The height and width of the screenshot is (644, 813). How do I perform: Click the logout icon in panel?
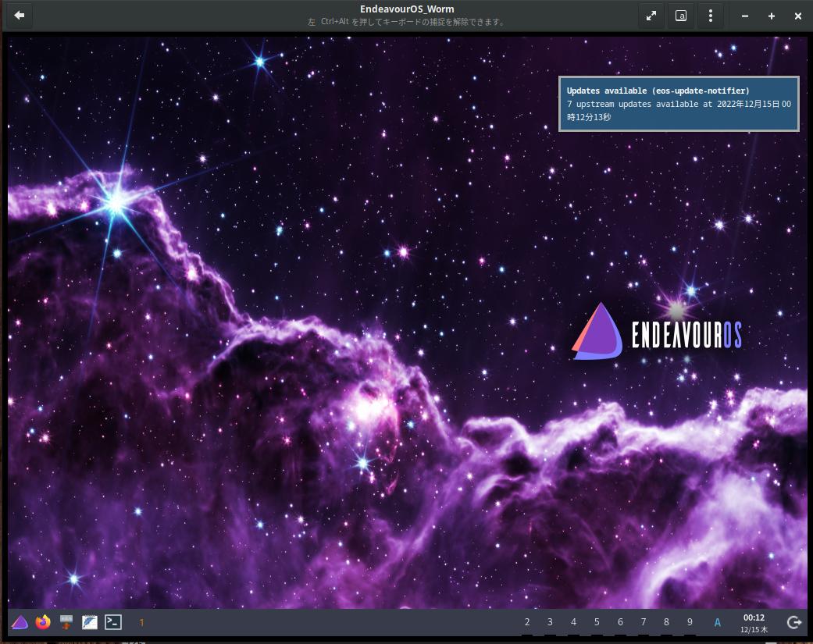coord(794,622)
